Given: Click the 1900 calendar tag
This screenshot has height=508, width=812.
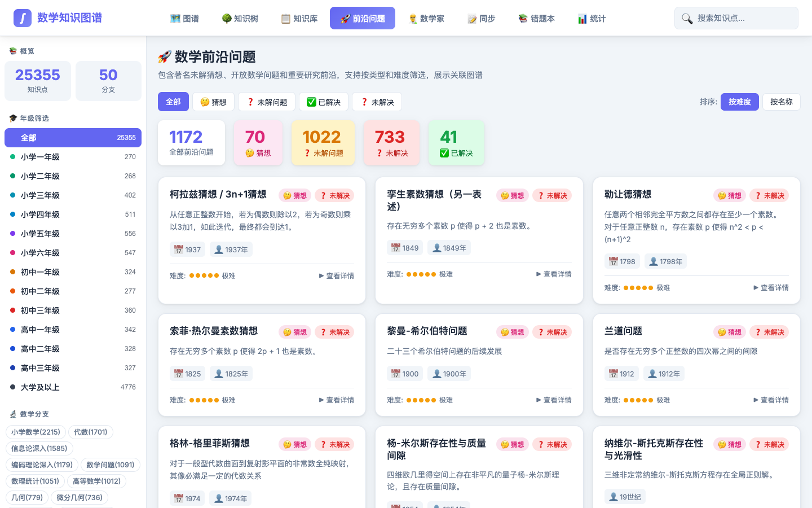Looking at the screenshot, I should [405, 374].
